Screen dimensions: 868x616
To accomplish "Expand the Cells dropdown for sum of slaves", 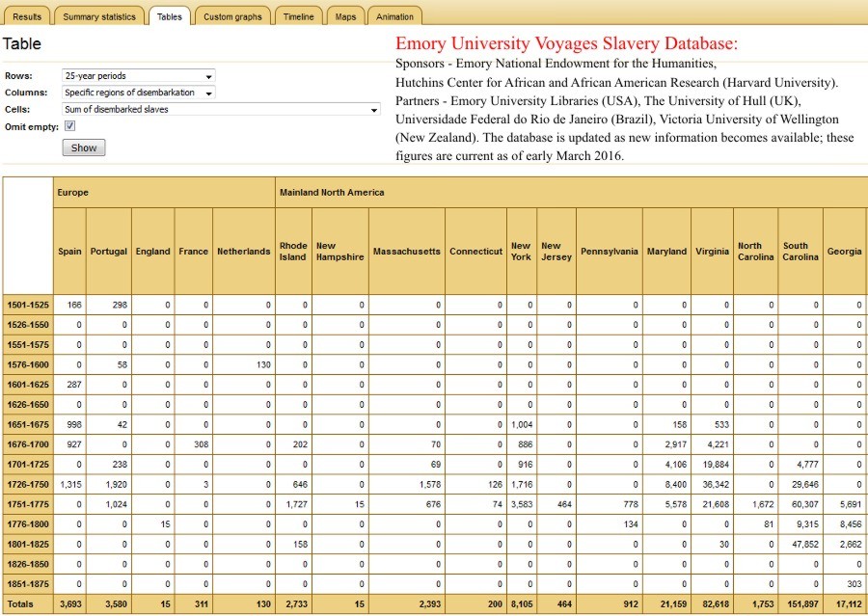I will pyautogui.click(x=221, y=110).
